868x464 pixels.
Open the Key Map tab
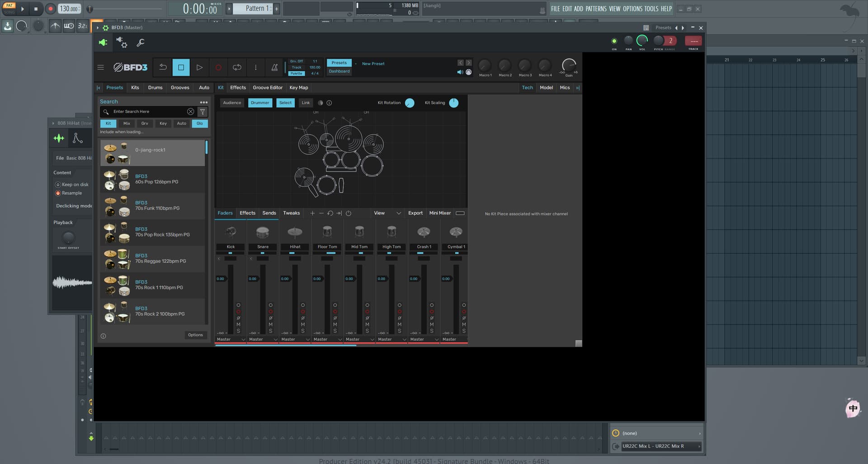(299, 88)
